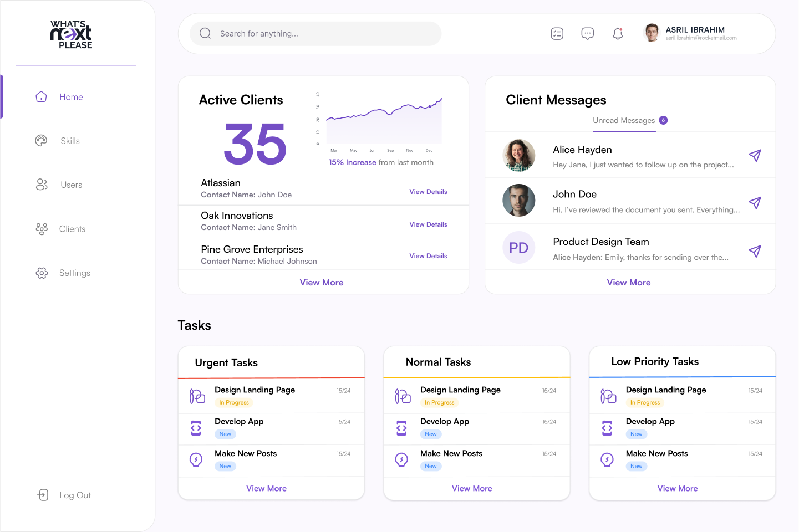Select the Unread Messages tab
The width and height of the screenshot is (799, 532).
pyautogui.click(x=624, y=121)
